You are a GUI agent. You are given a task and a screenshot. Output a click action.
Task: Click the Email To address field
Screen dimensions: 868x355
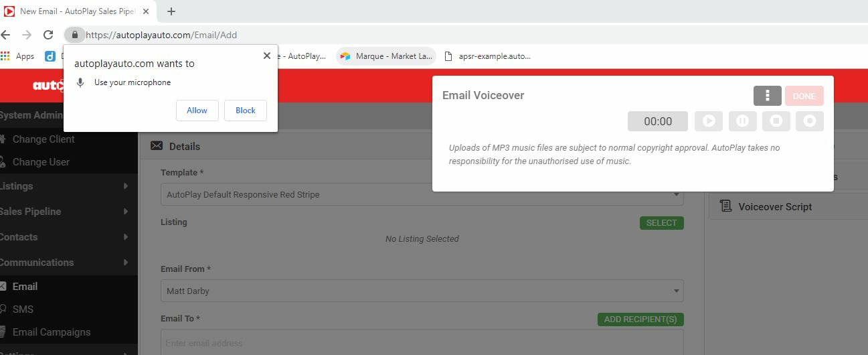pyautogui.click(x=422, y=342)
